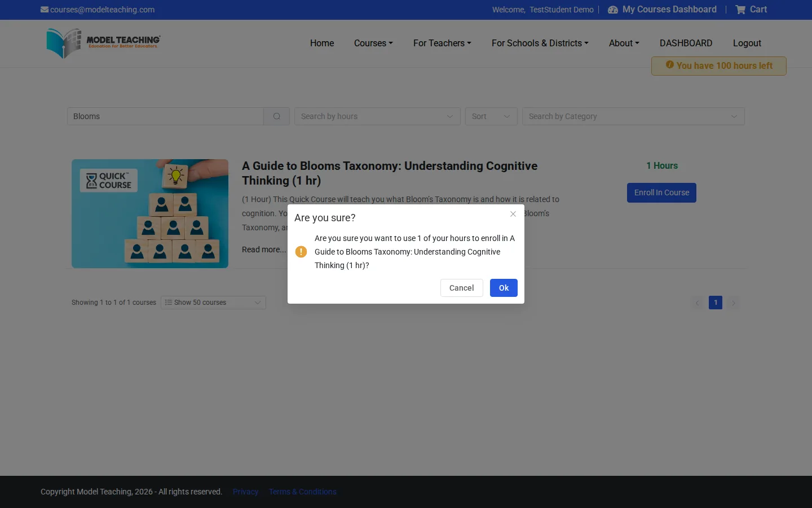Open the DASHBOARD menu item
The height and width of the screenshot is (508, 812).
(686, 43)
